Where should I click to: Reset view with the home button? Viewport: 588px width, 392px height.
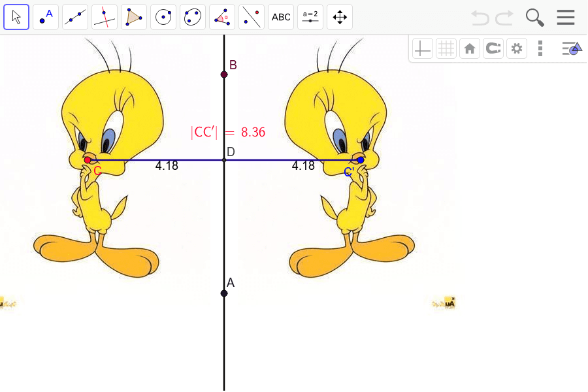470,48
